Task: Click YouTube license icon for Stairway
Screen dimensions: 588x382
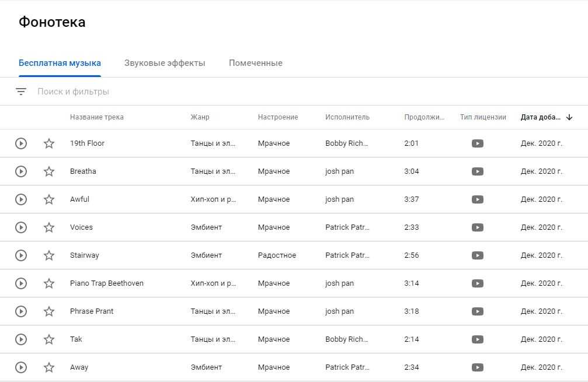Action: [478, 255]
